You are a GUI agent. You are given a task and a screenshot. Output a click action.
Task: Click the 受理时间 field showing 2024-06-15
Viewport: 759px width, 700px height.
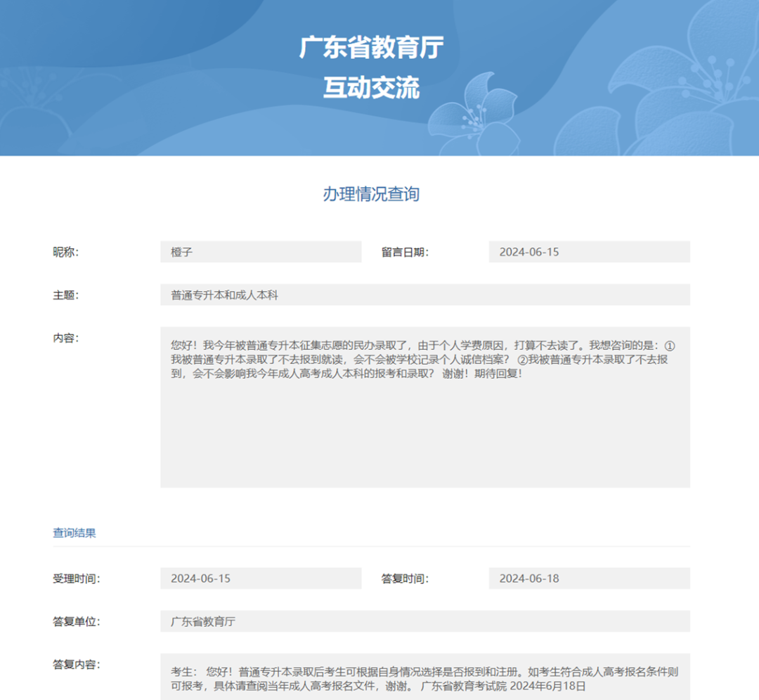click(261, 578)
